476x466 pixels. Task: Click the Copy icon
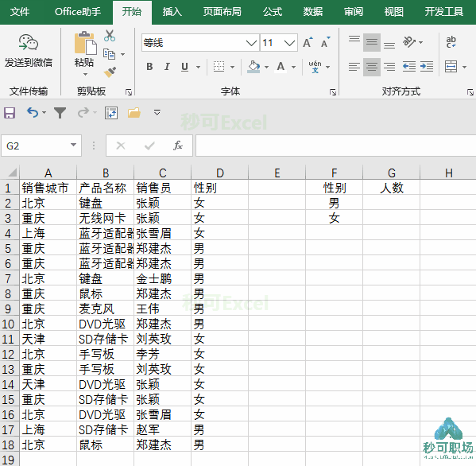coord(110,54)
